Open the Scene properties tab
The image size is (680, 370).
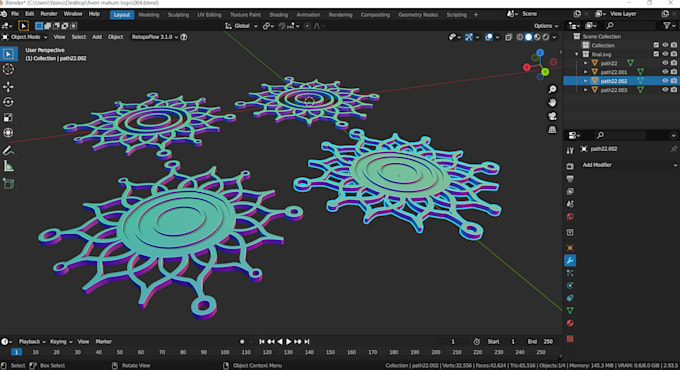[x=570, y=204]
